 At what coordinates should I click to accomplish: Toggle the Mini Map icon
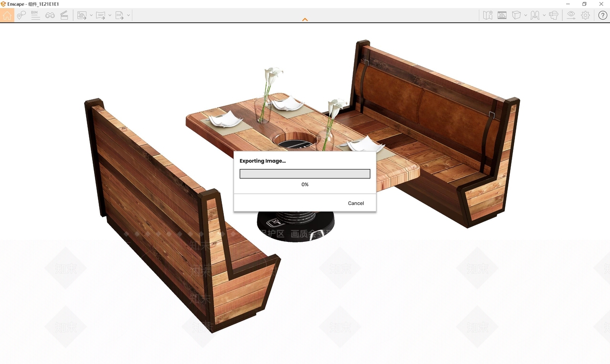488,15
